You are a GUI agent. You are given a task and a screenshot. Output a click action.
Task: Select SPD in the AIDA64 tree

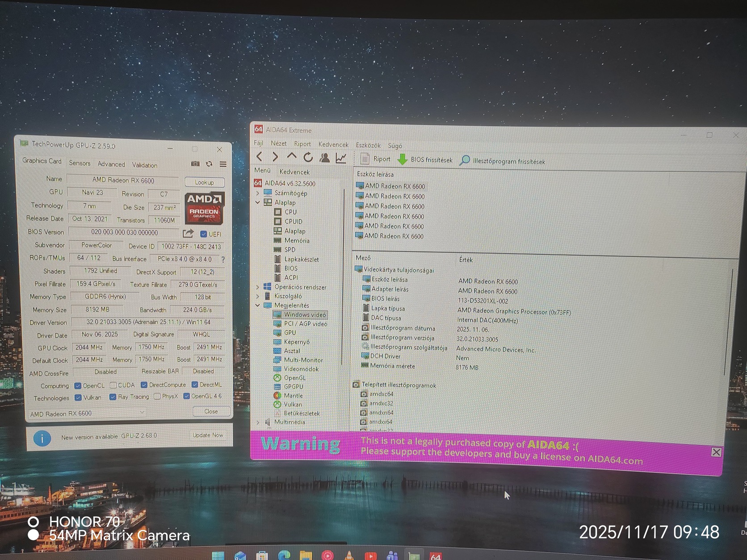(284, 250)
